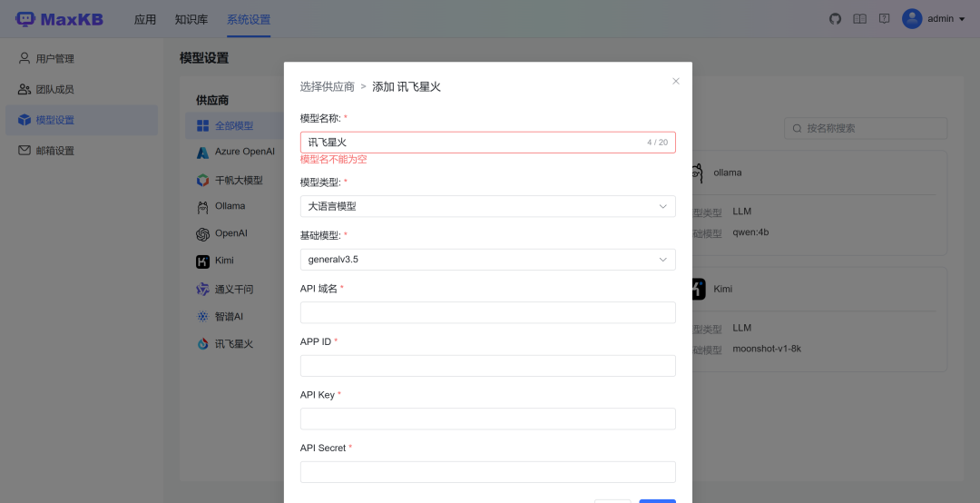Switch to the 应用 tab
This screenshot has width=980, height=503.
[145, 19]
